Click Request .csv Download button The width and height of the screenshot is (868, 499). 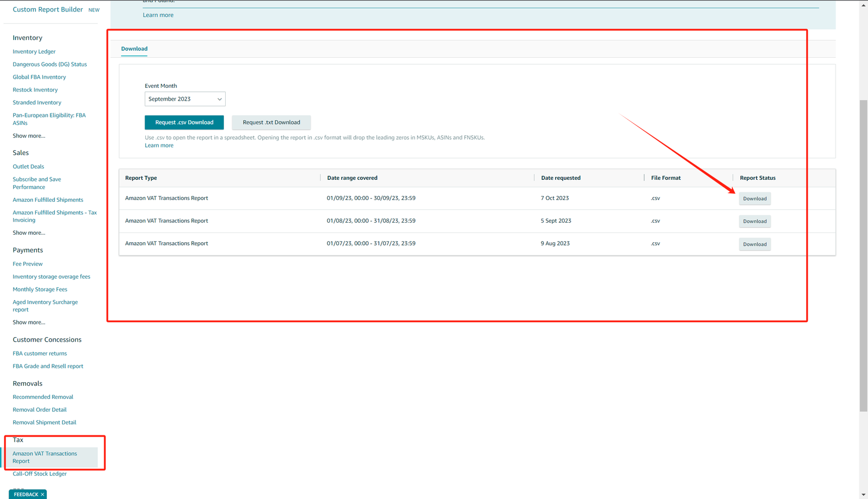184,123
